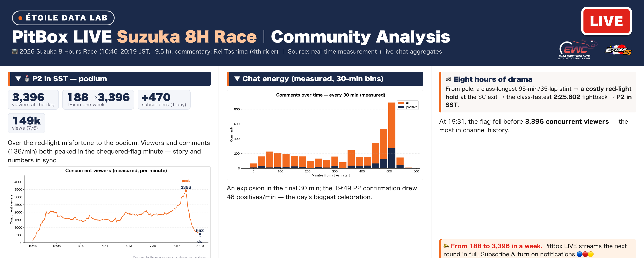
Task: Click the 'Community Analysis' title text
Action: [360, 37]
